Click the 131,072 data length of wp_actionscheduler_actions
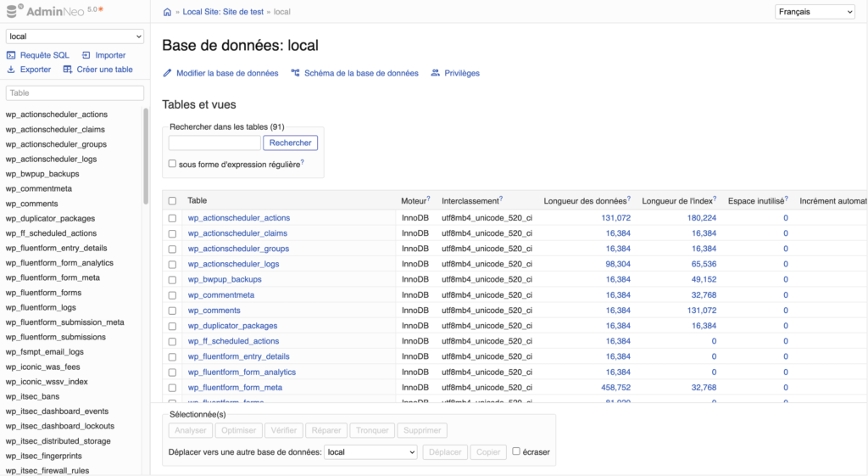Viewport: 868px width, 476px height. [615, 218]
